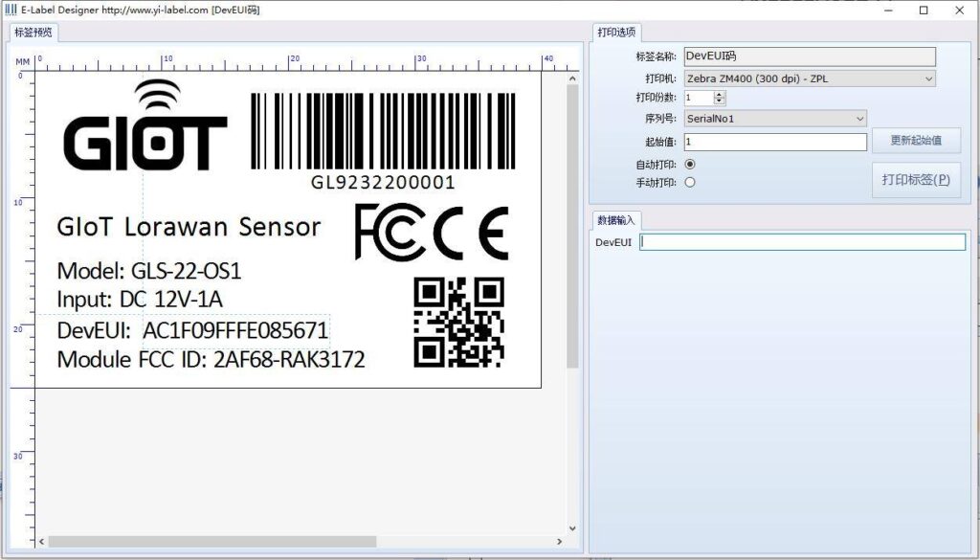
Task: Open the 打印选项 tab
Action: pos(616,33)
